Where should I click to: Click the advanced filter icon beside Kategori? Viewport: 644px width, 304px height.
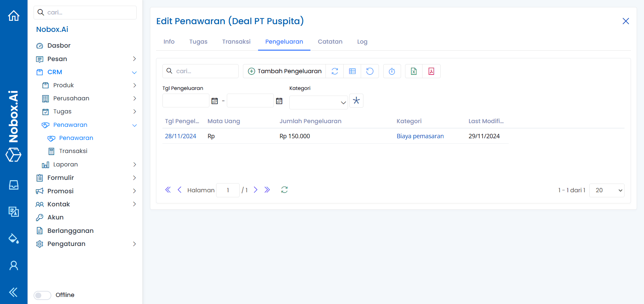click(x=356, y=101)
